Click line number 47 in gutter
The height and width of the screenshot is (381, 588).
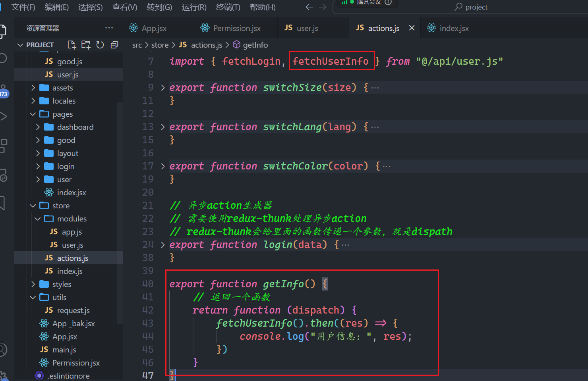click(148, 375)
